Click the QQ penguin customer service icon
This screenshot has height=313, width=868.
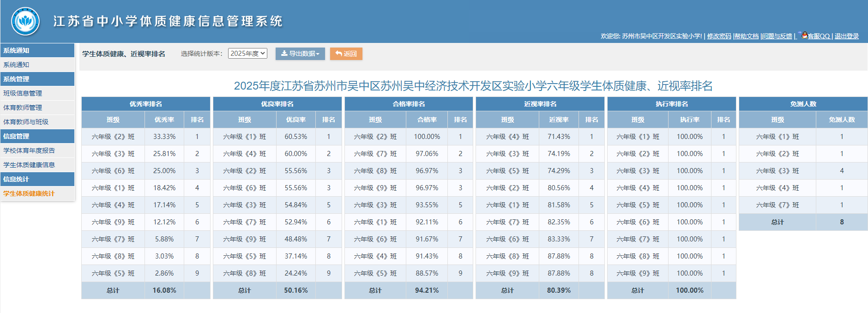point(805,35)
